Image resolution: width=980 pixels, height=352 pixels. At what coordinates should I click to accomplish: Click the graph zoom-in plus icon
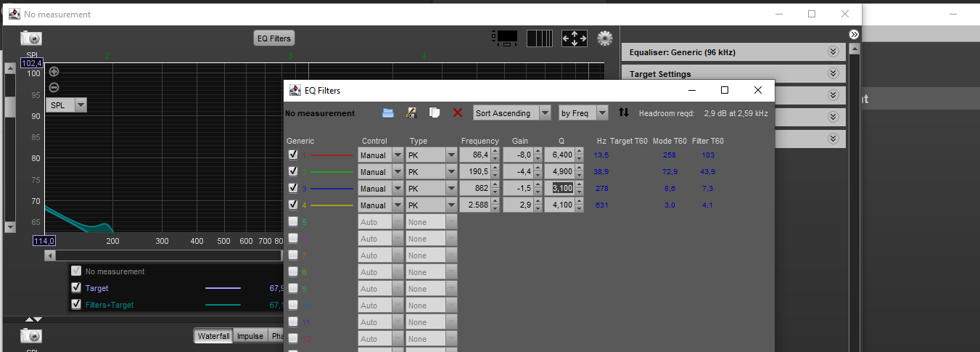point(54,72)
